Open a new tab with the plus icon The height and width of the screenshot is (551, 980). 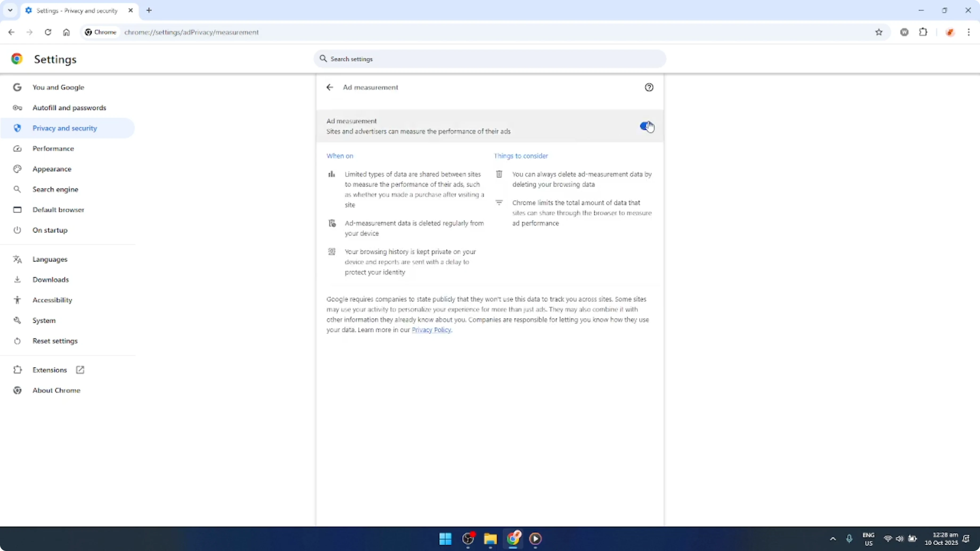point(149,10)
